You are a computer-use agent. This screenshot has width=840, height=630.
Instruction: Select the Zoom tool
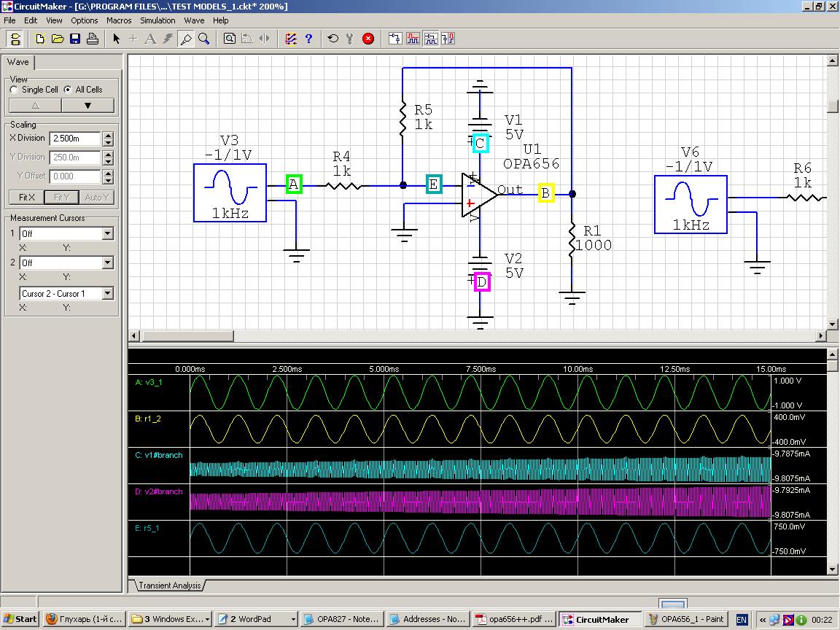point(203,39)
